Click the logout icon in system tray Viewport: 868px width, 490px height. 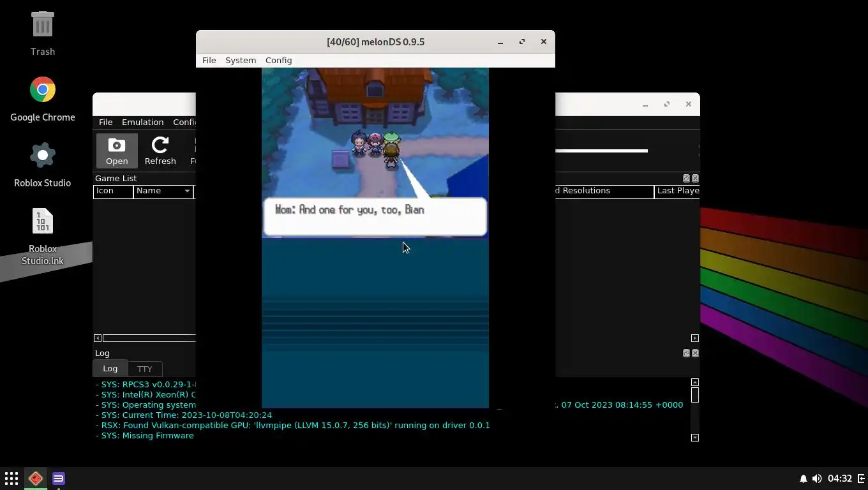coord(861,479)
